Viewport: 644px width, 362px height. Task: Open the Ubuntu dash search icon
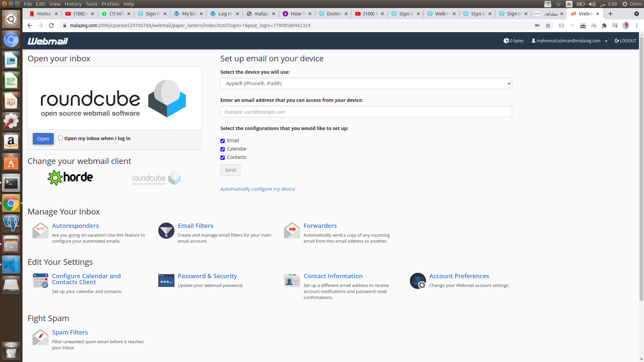(x=11, y=19)
